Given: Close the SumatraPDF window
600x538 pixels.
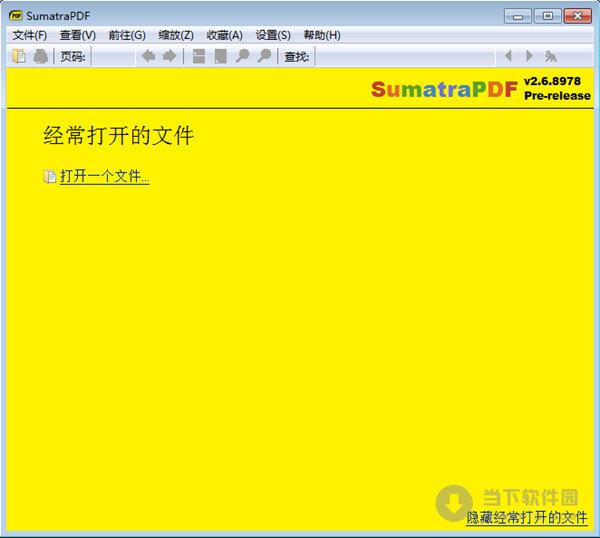Looking at the screenshot, I should 578,16.
